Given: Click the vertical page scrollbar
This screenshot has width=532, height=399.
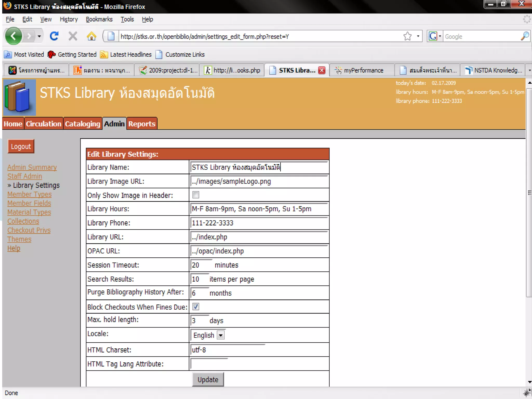Looking at the screenshot, I should point(529,192).
